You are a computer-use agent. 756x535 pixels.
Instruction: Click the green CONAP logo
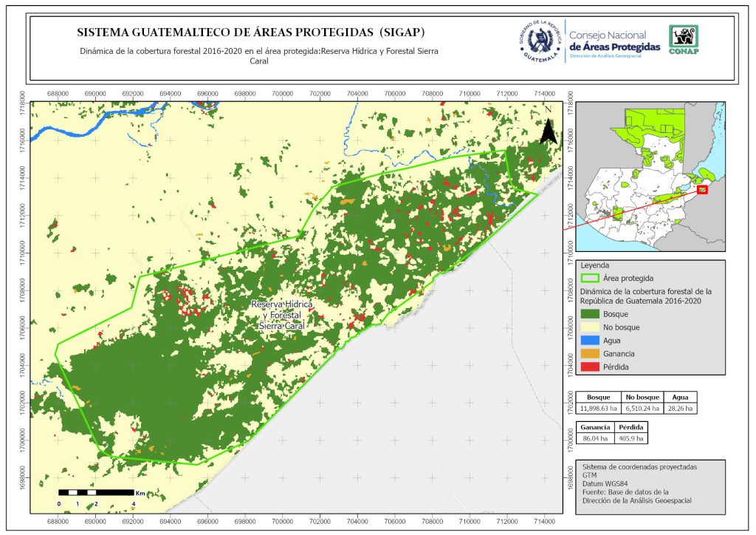[x=683, y=40]
